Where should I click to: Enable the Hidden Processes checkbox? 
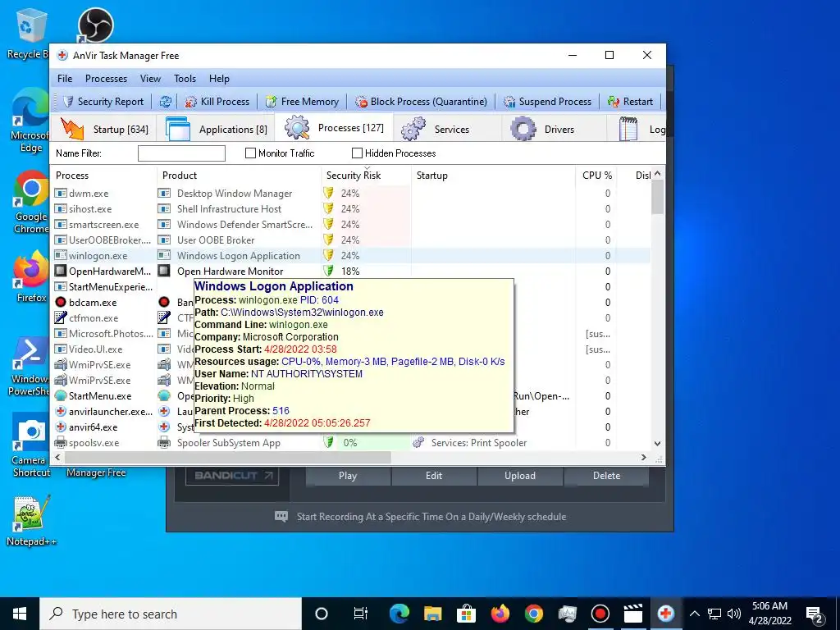(357, 153)
